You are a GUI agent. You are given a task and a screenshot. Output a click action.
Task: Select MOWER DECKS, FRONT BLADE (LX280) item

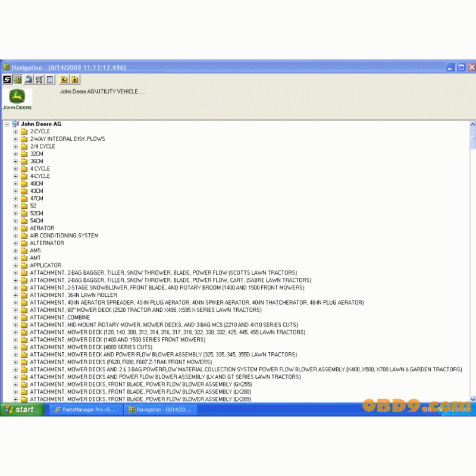[140, 392]
